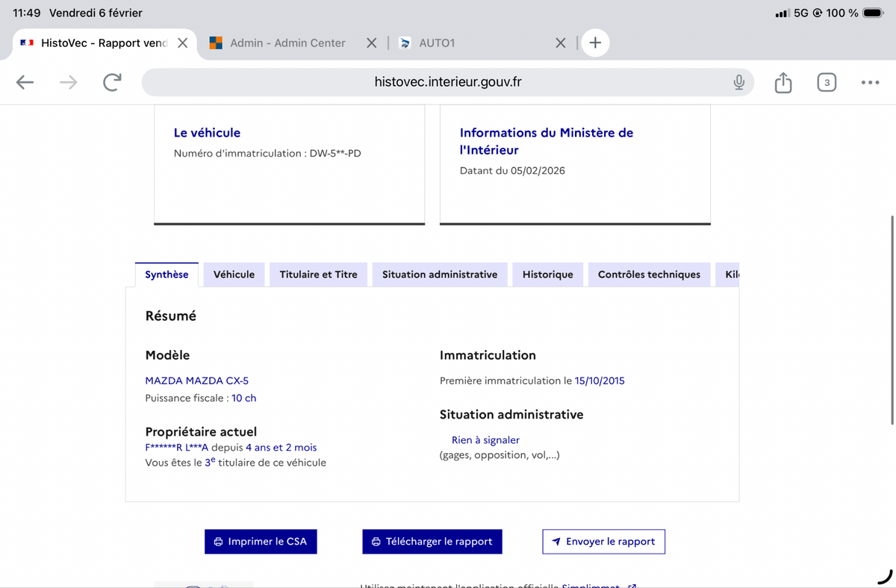
Task: Open the Safari share sheet
Action: [783, 82]
